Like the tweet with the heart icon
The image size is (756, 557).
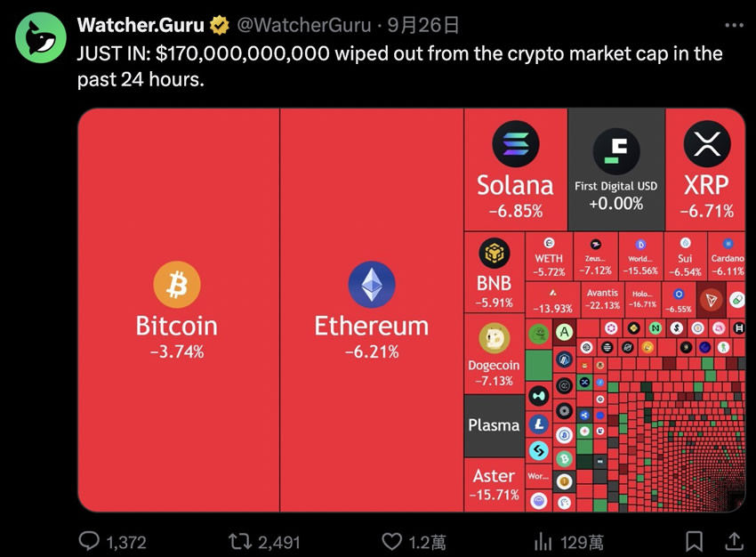pyautogui.click(x=392, y=542)
